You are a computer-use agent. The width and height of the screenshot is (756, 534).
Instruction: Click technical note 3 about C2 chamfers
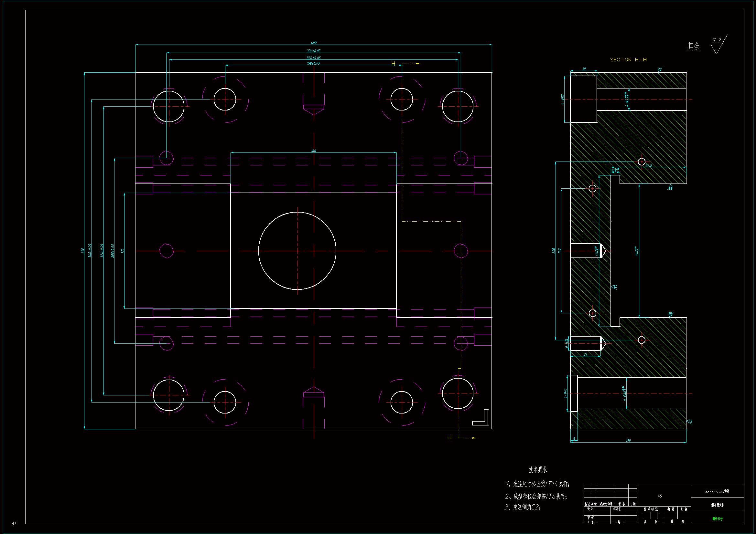523,507
